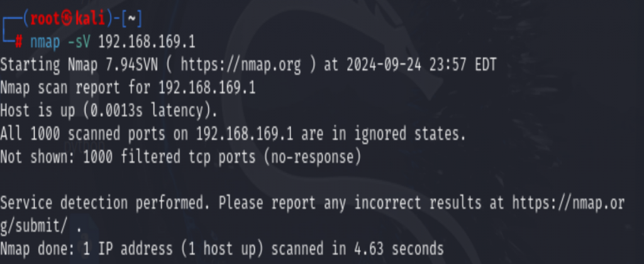The image size is (644, 264).
Task: Click the red hash prompt symbol
Action: point(19,42)
